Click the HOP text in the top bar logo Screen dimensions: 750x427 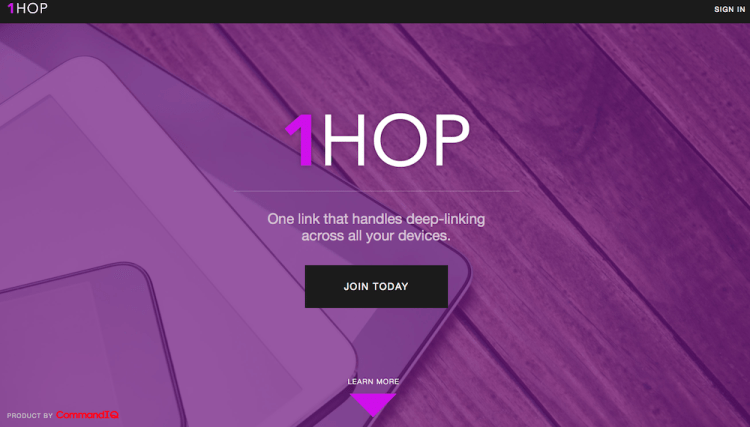tap(32, 8)
